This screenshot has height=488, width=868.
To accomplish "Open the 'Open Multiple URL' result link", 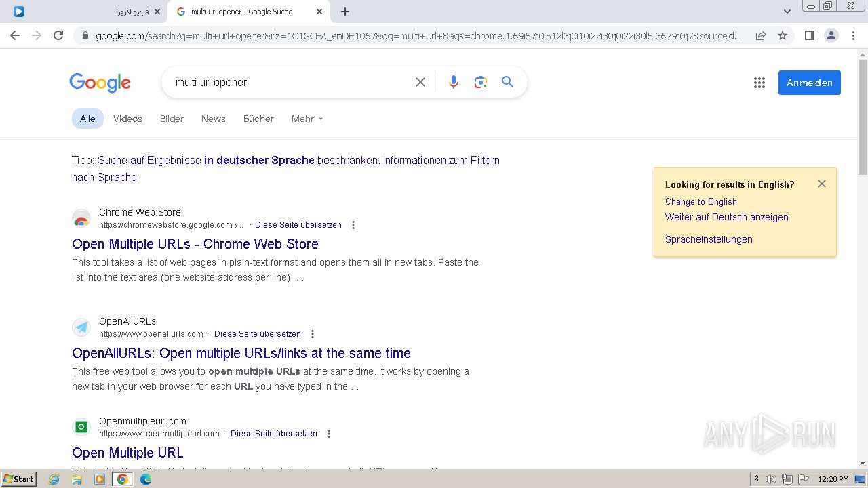I will (x=127, y=453).
